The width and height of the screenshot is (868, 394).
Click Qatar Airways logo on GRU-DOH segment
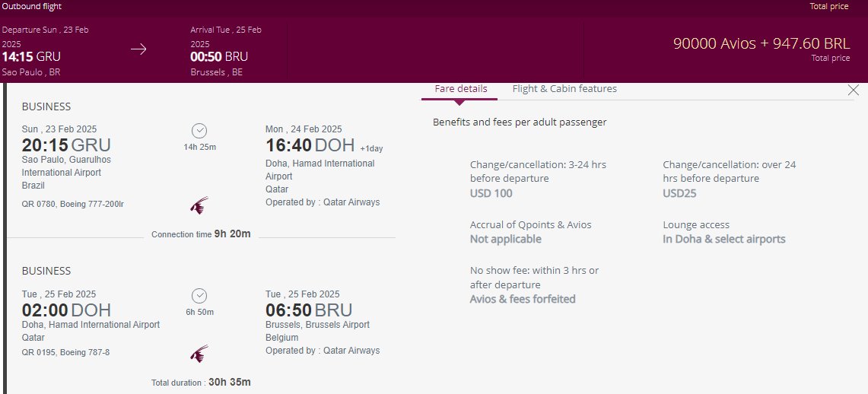click(x=199, y=205)
